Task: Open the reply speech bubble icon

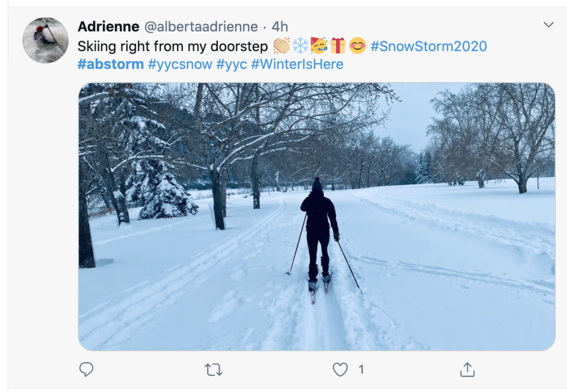Action: (86, 369)
